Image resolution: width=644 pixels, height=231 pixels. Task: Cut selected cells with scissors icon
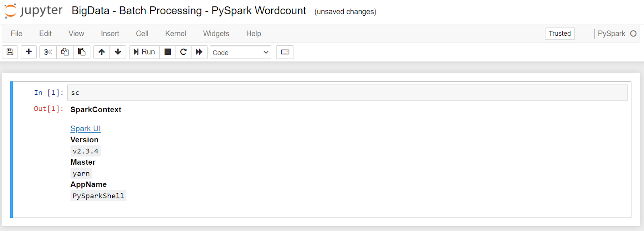coord(48,52)
